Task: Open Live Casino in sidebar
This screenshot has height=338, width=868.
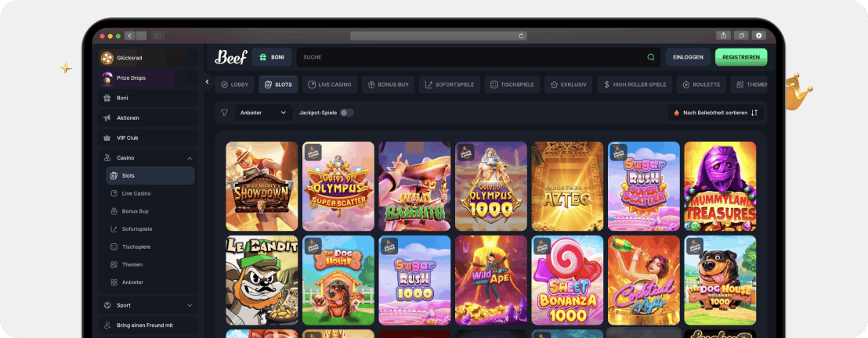Action: [150, 193]
